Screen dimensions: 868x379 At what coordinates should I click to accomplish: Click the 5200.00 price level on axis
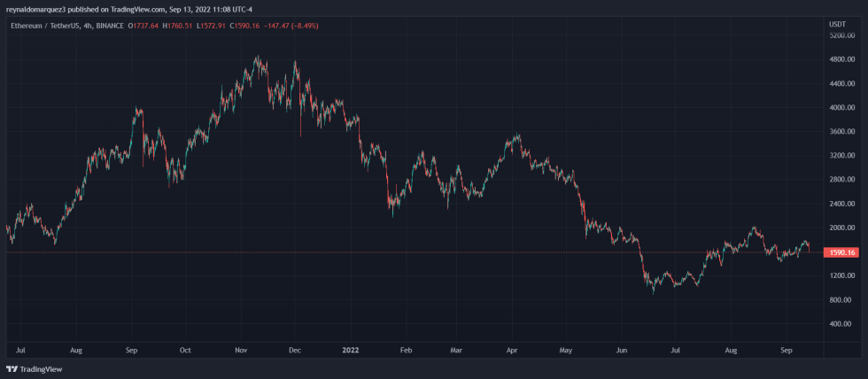(841, 36)
